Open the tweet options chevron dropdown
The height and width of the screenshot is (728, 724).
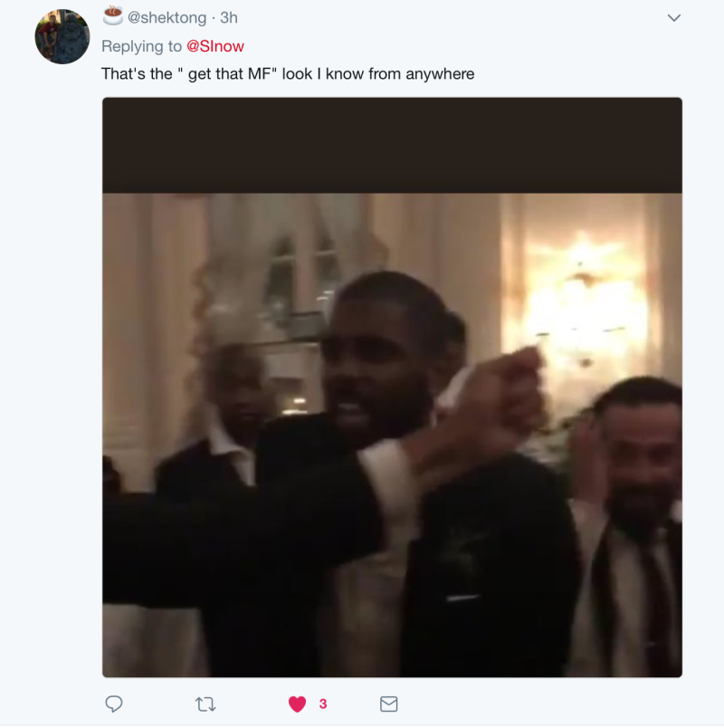(x=674, y=18)
